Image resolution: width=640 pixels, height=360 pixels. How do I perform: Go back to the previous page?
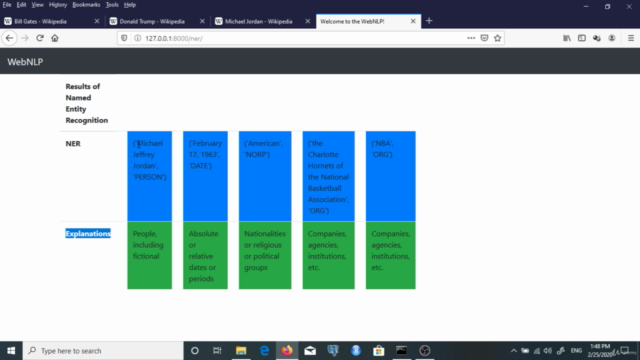[9, 38]
